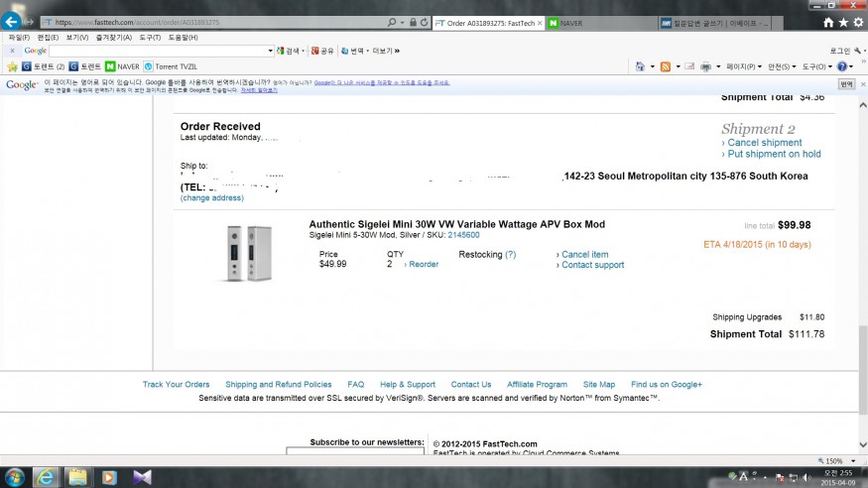Viewport: 868px width, 488px height.
Task: Open Favorites with the star icon
Action: pyautogui.click(x=843, y=22)
